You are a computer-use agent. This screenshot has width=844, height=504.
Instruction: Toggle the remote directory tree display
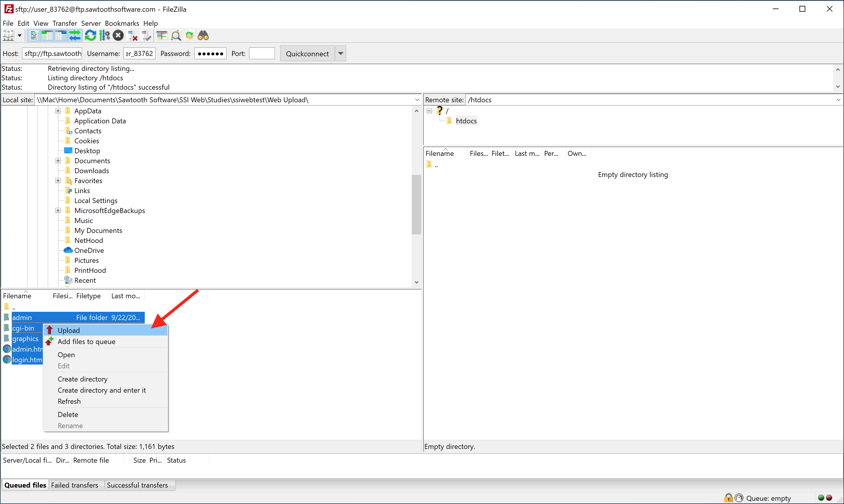tap(61, 36)
